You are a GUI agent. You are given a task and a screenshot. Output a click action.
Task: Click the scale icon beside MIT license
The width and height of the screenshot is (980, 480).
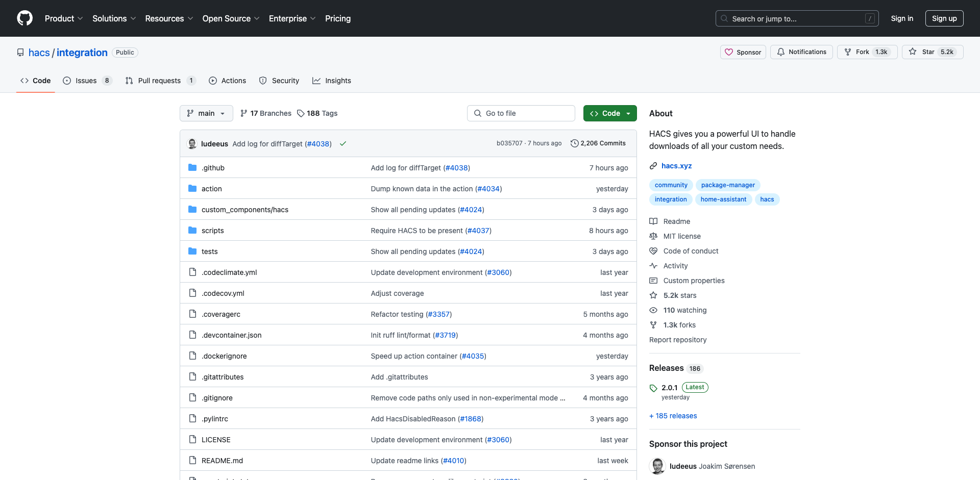coord(653,236)
